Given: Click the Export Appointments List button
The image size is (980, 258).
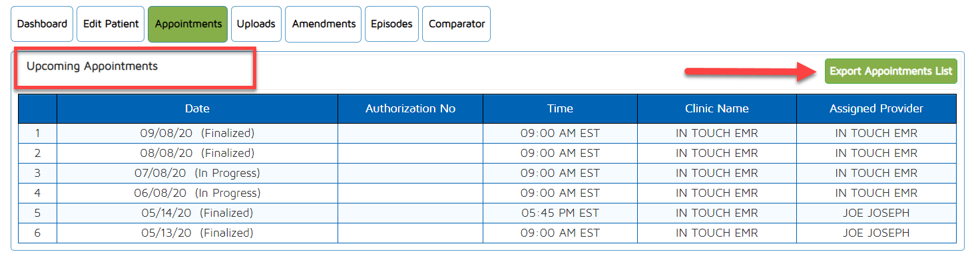Looking at the screenshot, I should [x=891, y=71].
